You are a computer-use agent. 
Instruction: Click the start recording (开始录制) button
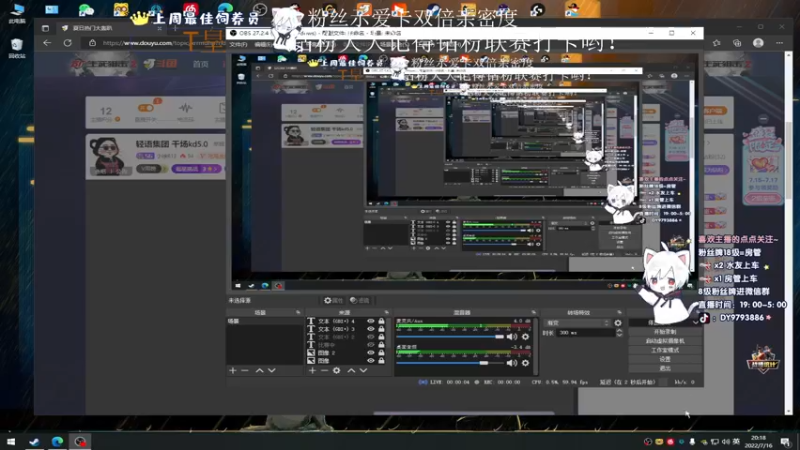665,332
